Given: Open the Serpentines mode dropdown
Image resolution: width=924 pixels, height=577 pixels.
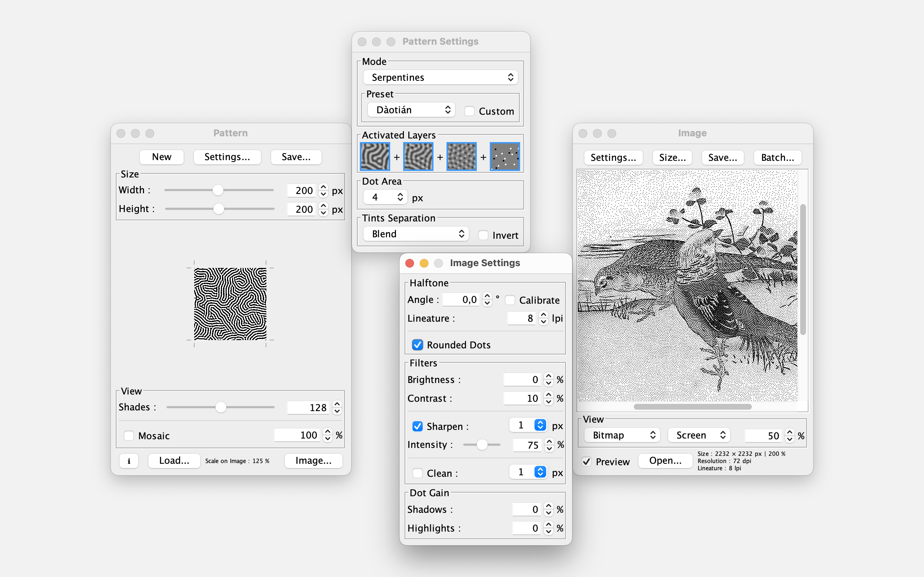Looking at the screenshot, I should tap(440, 78).
